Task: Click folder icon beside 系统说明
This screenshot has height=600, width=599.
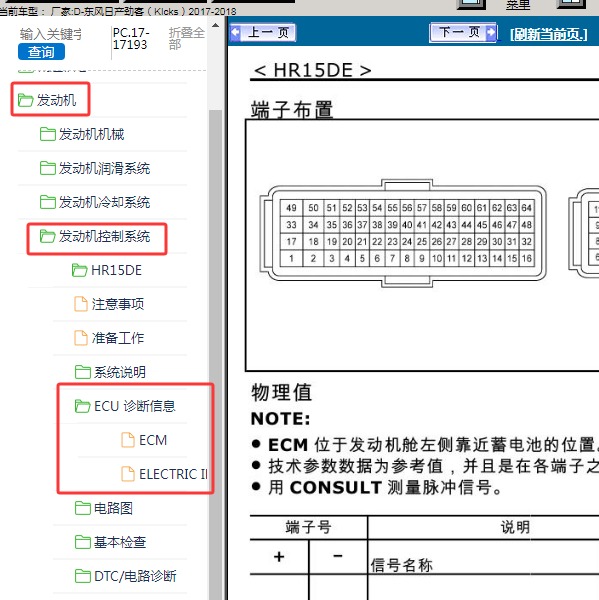Action: (x=83, y=372)
